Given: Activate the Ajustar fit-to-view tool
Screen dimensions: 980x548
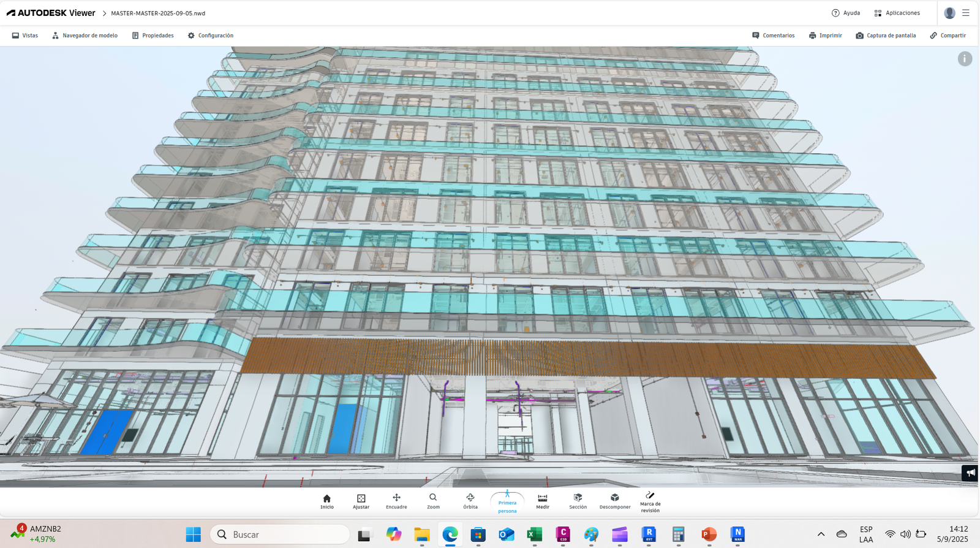Looking at the screenshot, I should 361,501.
